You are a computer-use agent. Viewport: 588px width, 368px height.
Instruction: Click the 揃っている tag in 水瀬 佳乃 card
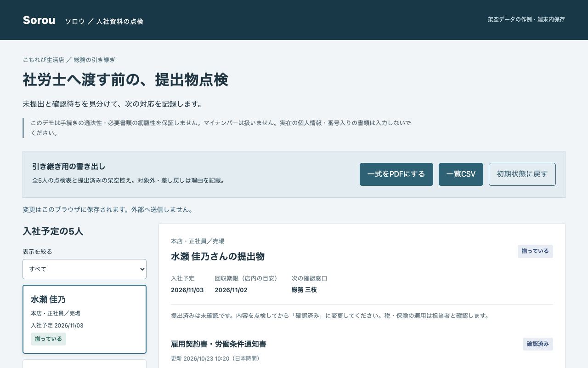coord(48,339)
